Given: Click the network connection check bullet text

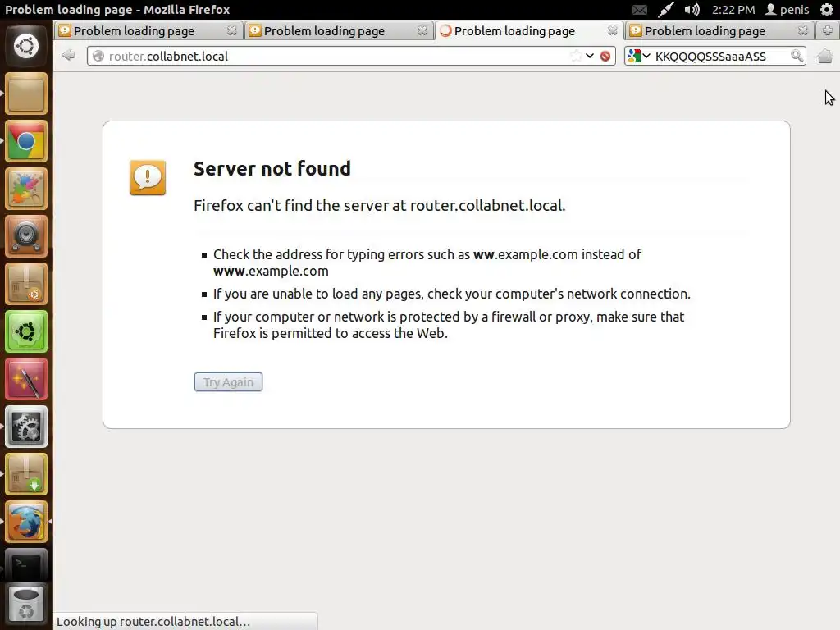Looking at the screenshot, I should (x=452, y=294).
